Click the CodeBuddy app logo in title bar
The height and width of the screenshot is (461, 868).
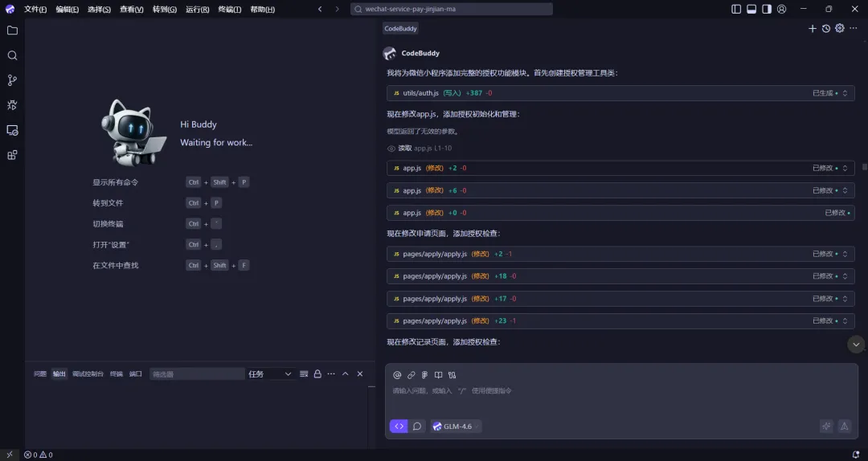10,9
